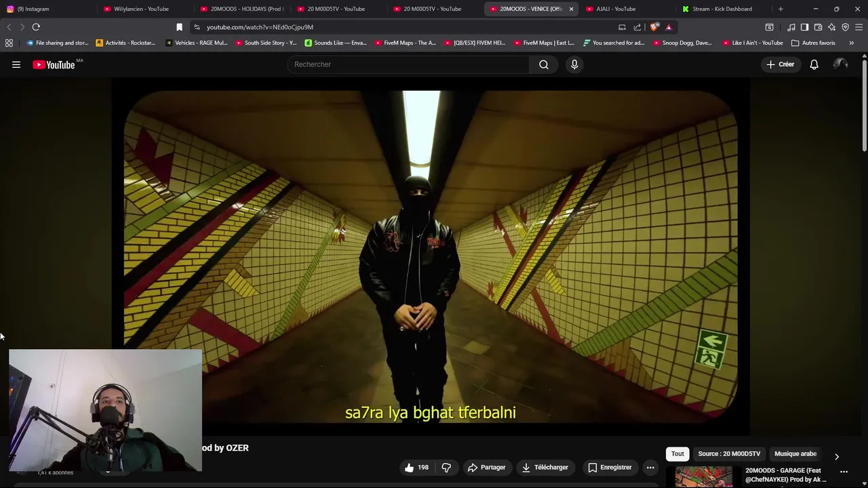Like the video with thumbs up
868x488 pixels.
[x=417, y=467]
